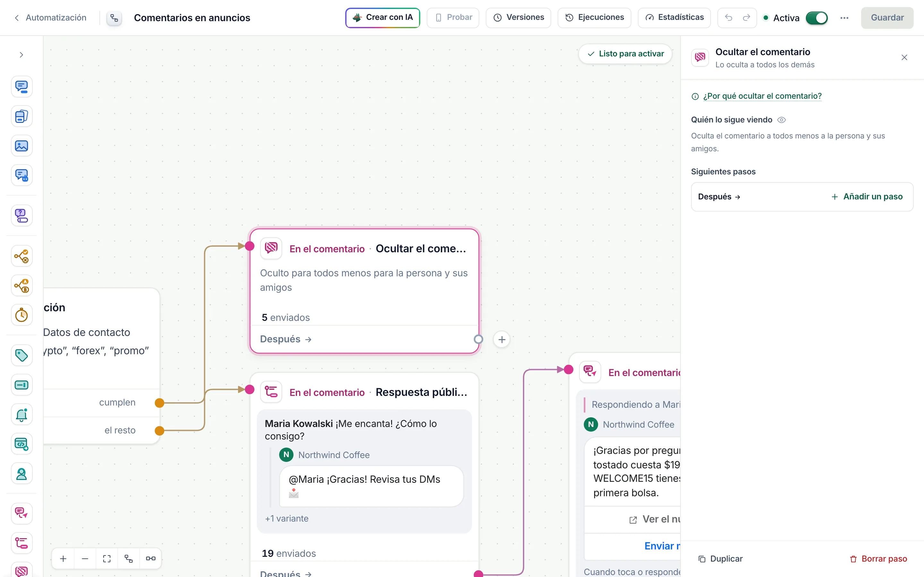Open the Versiones tab
Screen dimensions: 924x577
tap(518, 18)
